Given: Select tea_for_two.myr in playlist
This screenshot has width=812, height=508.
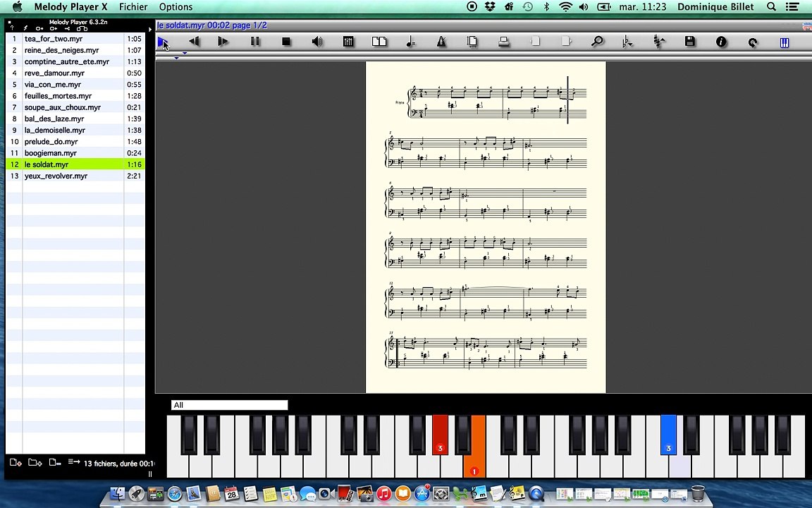Looking at the screenshot, I should point(75,39).
